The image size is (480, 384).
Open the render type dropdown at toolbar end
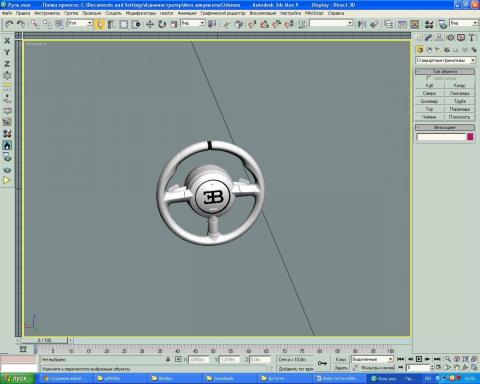pyautogui.click(x=464, y=23)
